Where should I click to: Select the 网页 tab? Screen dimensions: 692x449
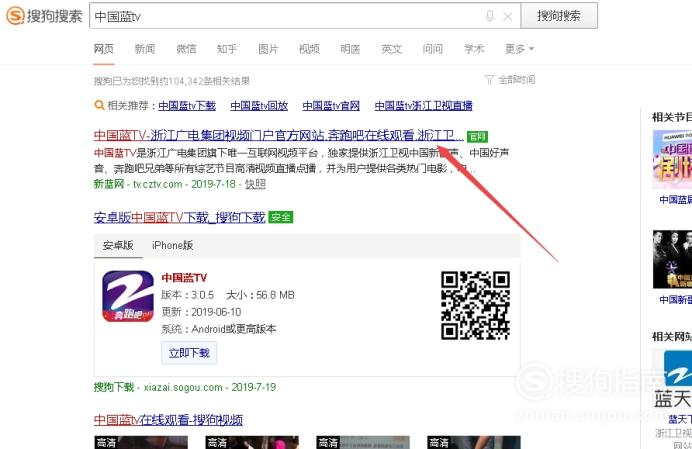[104, 49]
